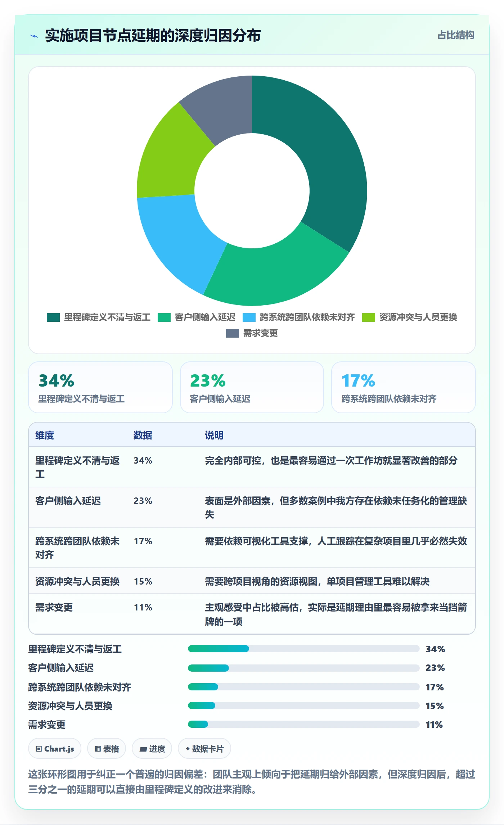Click the Chart.js tag icon
504x825 pixels.
[39, 749]
